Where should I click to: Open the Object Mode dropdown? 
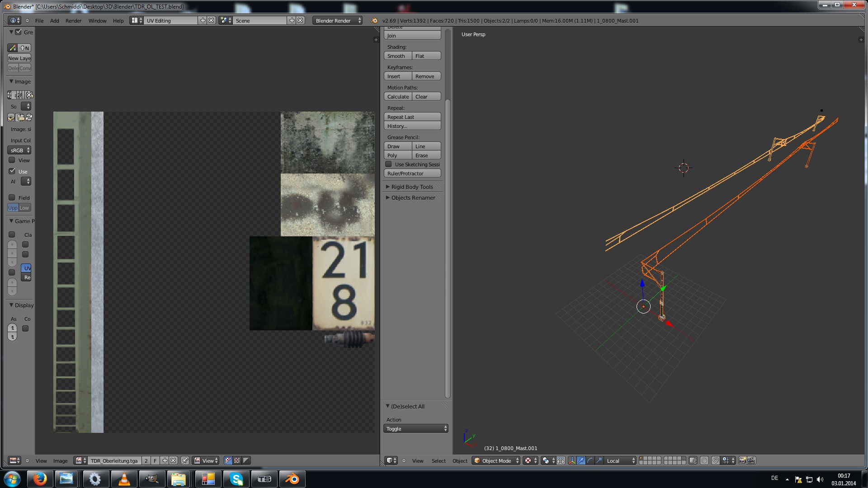(x=496, y=460)
